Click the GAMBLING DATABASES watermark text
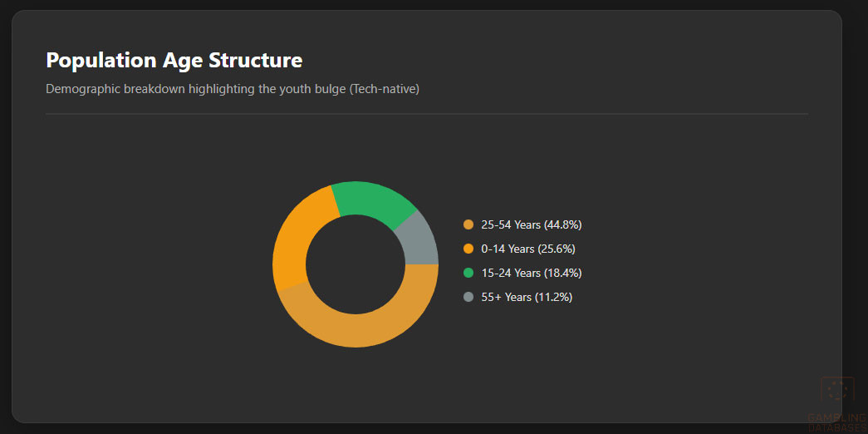 point(836,418)
